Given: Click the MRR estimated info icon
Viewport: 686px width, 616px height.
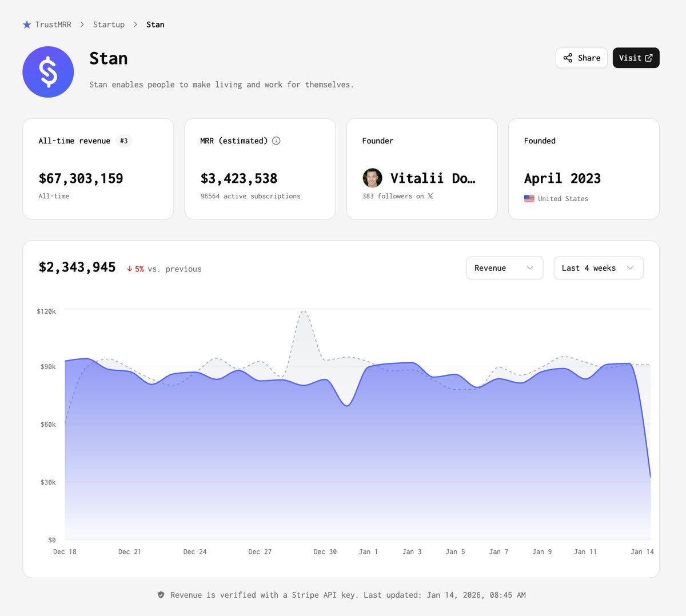Looking at the screenshot, I should [x=276, y=141].
